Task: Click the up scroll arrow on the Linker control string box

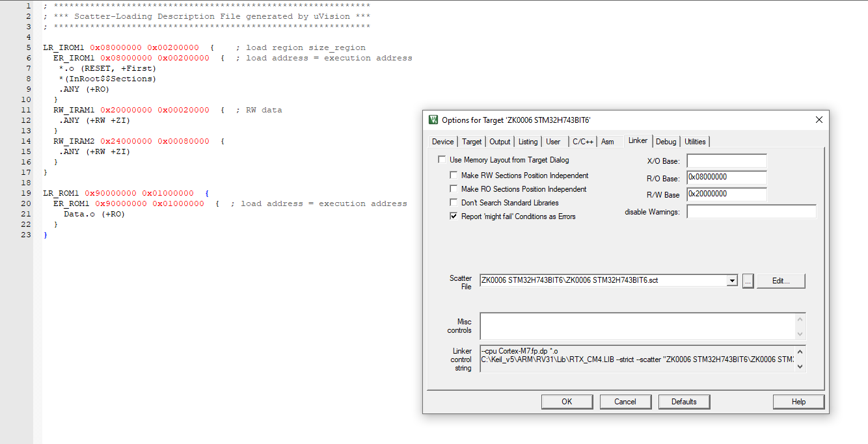Action: pyautogui.click(x=800, y=352)
